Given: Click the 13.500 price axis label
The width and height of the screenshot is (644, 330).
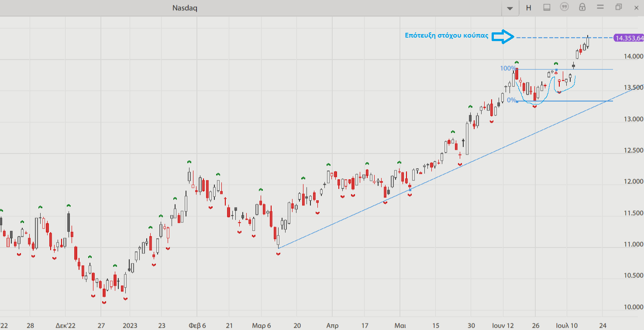Looking at the screenshot, I should (x=633, y=88).
